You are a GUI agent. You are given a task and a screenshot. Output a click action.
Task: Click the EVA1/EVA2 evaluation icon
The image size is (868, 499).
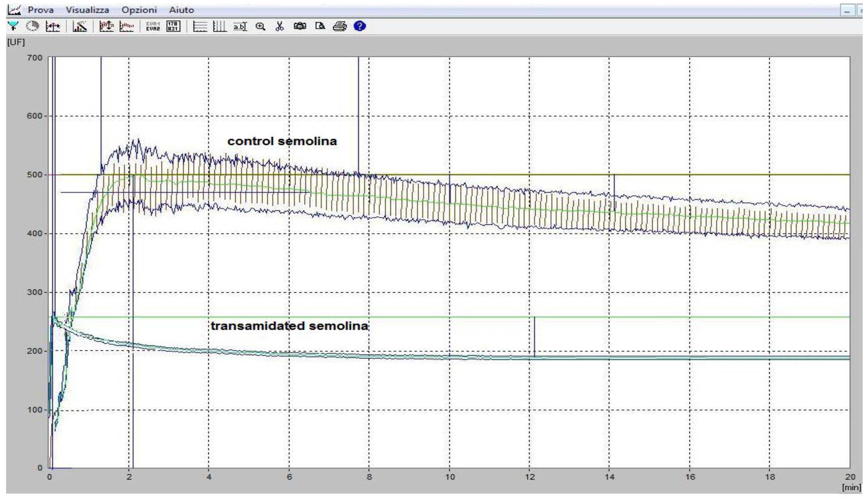153,26
